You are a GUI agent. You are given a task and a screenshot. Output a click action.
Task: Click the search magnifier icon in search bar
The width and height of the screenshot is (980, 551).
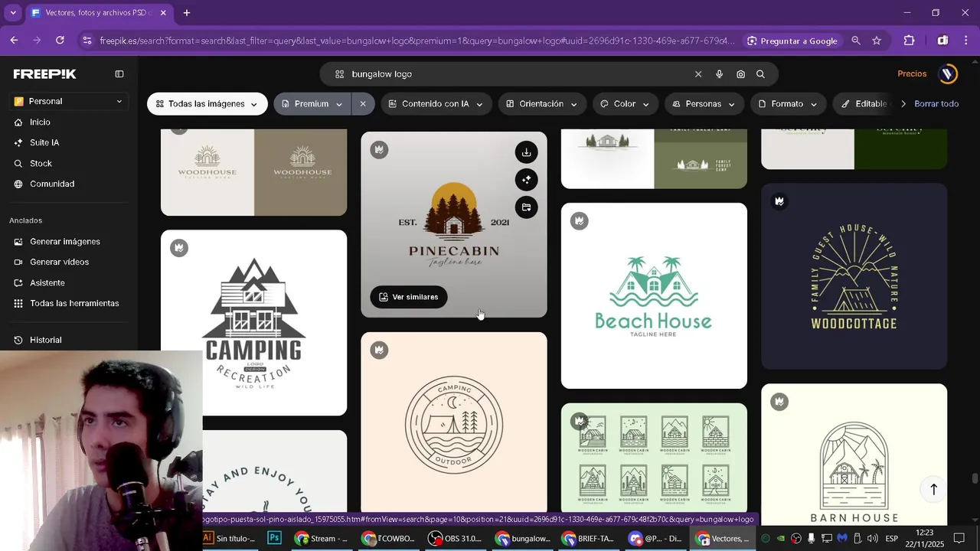click(x=760, y=74)
